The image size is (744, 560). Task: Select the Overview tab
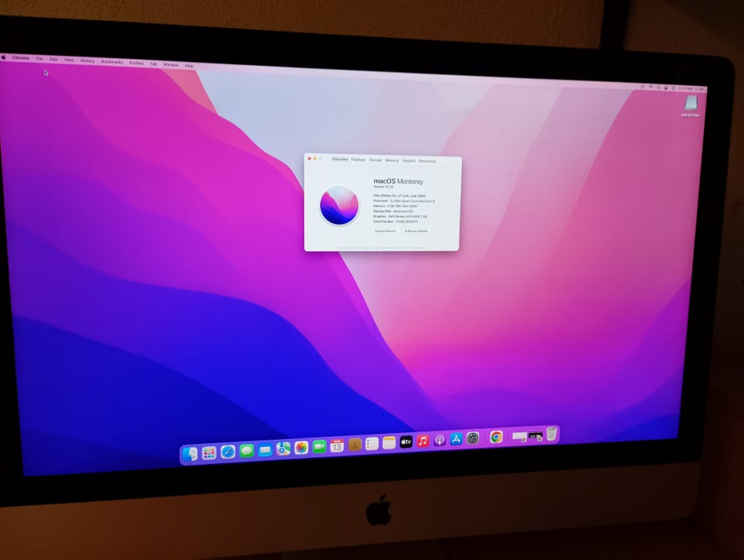pyautogui.click(x=339, y=160)
